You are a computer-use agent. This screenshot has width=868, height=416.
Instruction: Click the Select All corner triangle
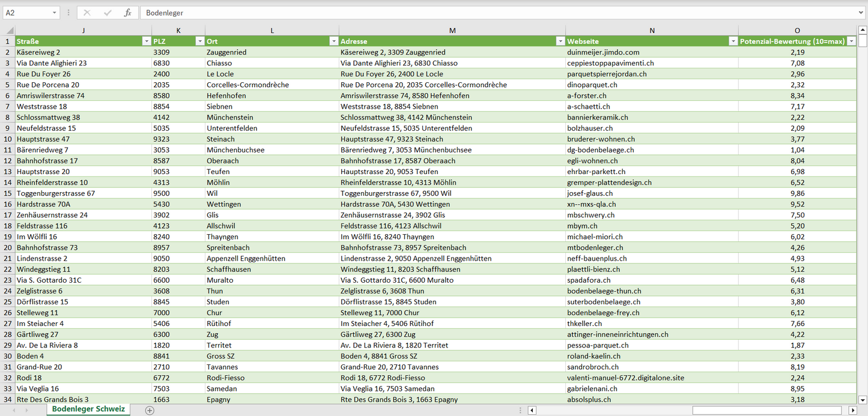point(8,31)
